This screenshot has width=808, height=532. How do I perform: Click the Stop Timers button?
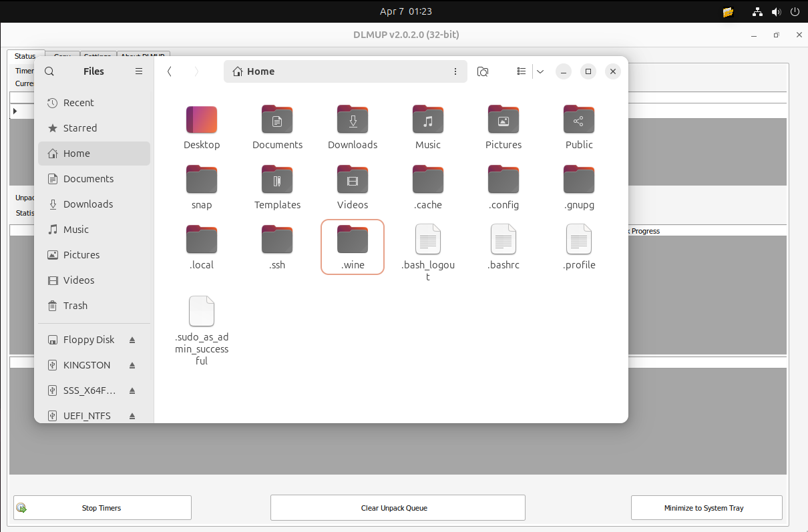point(102,508)
